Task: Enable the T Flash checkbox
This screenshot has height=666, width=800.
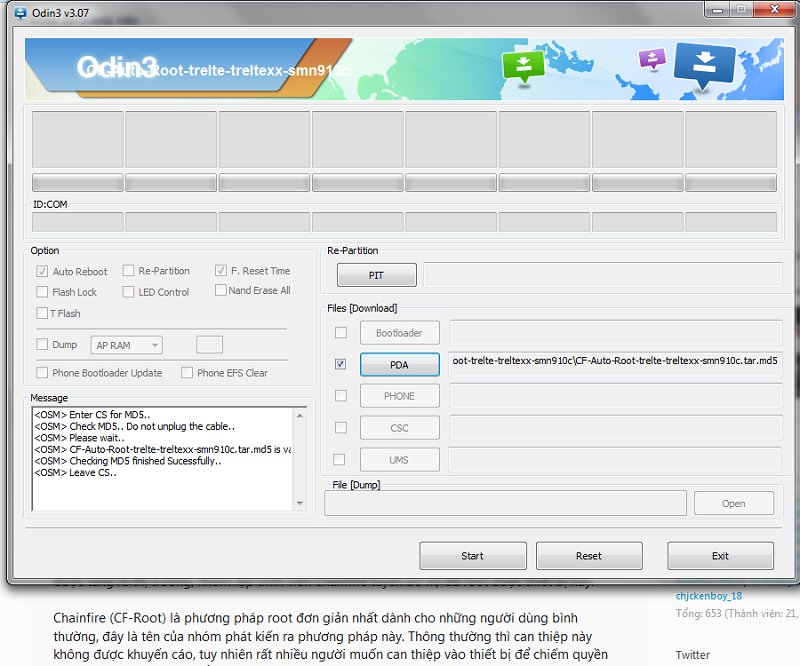Action: pos(42,313)
